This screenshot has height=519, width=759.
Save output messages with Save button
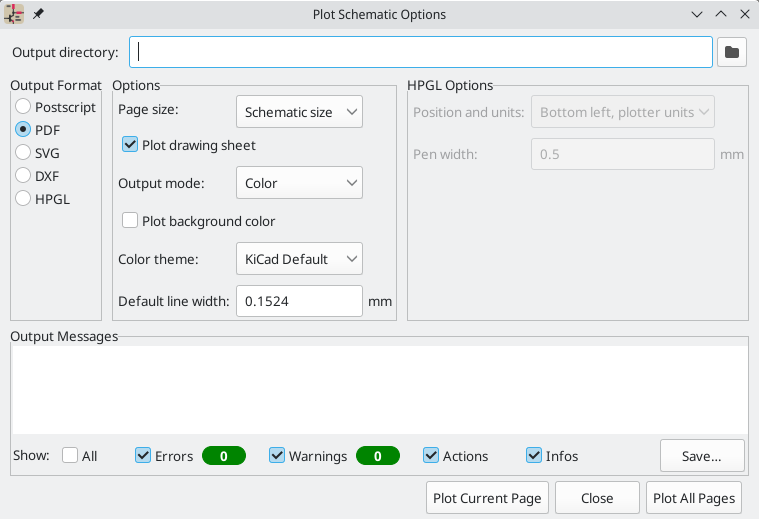click(702, 456)
